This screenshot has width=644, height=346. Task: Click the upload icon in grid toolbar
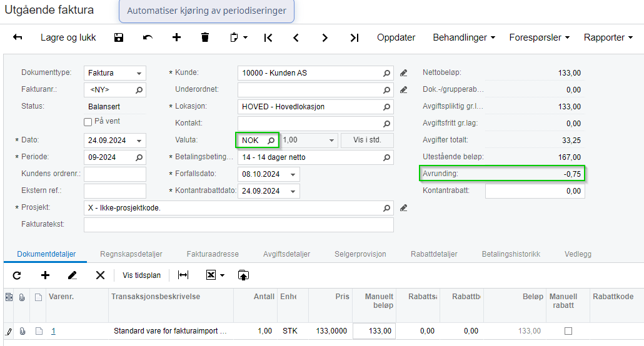coord(243,275)
